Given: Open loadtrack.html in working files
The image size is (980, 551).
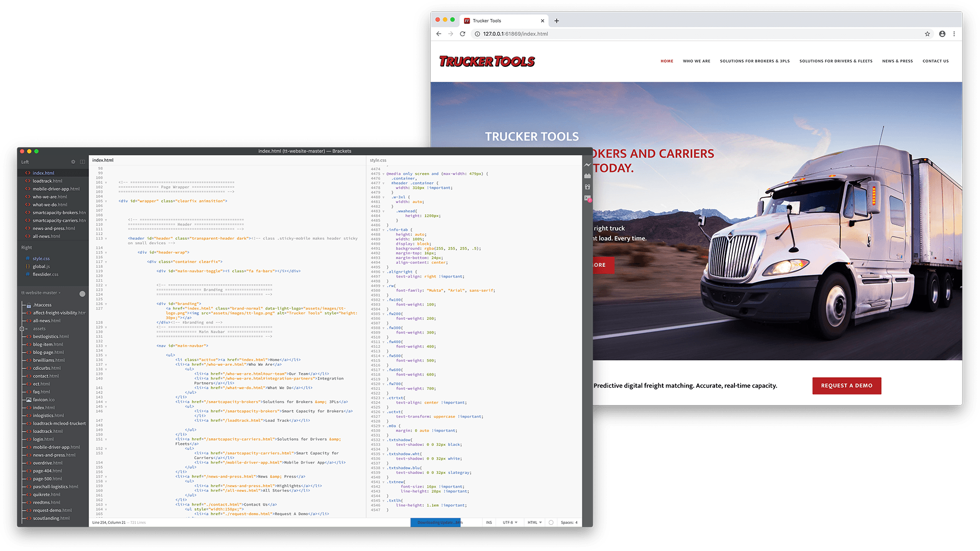Looking at the screenshot, I should 47,181.
